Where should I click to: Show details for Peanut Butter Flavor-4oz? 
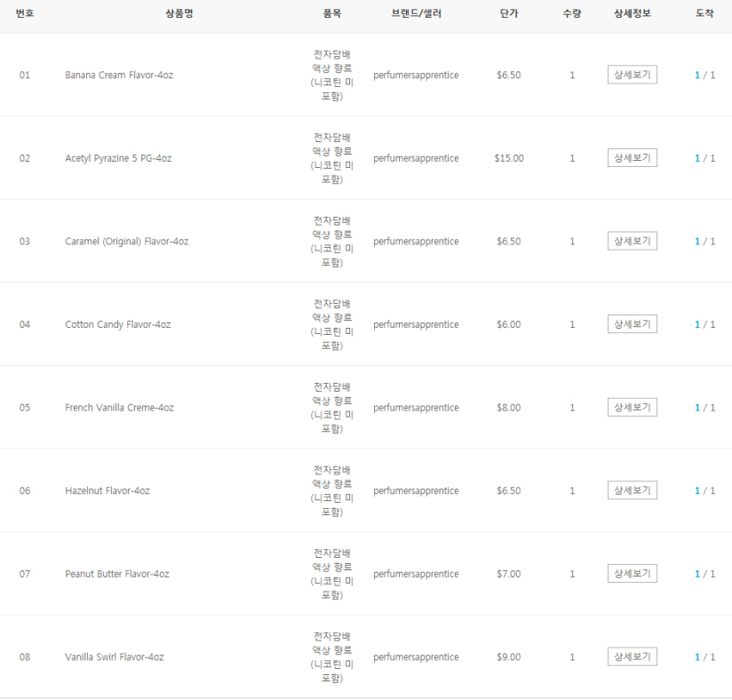[x=632, y=574]
